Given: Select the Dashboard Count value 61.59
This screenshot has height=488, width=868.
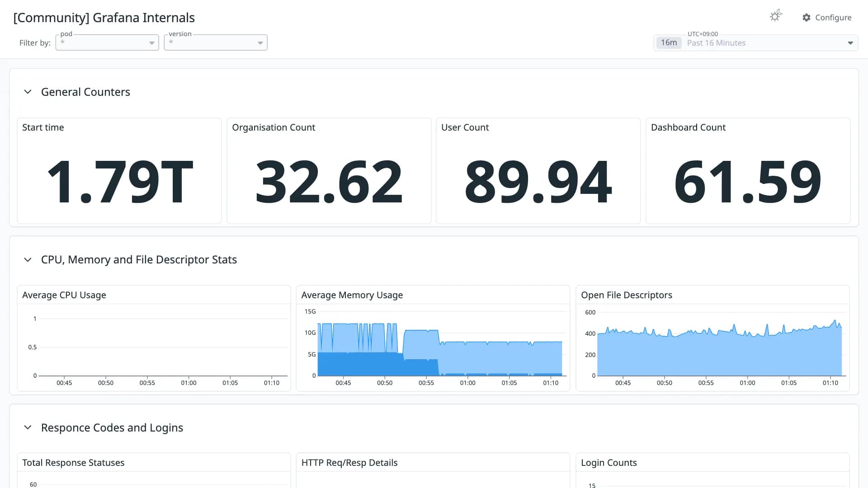Looking at the screenshot, I should pyautogui.click(x=748, y=182).
